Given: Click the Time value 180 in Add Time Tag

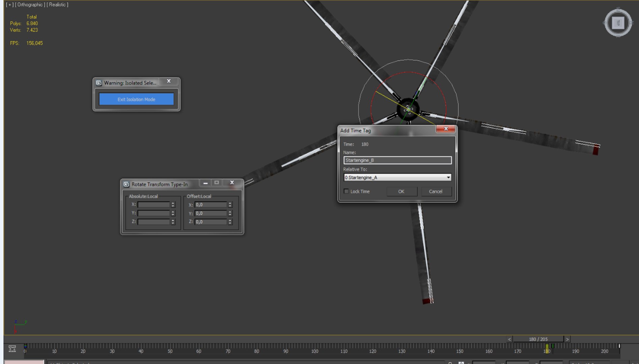Looking at the screenshot, I should [x=365, y=144].
